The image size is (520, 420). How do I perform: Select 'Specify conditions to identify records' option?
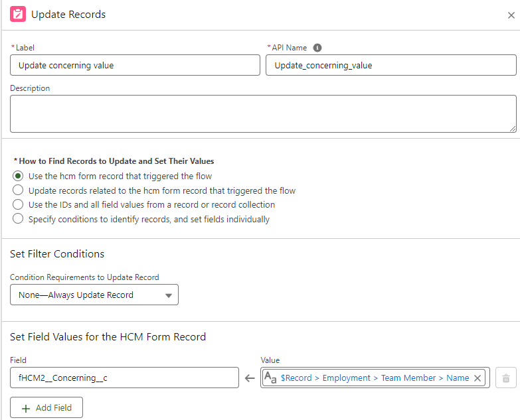(18, 219)
